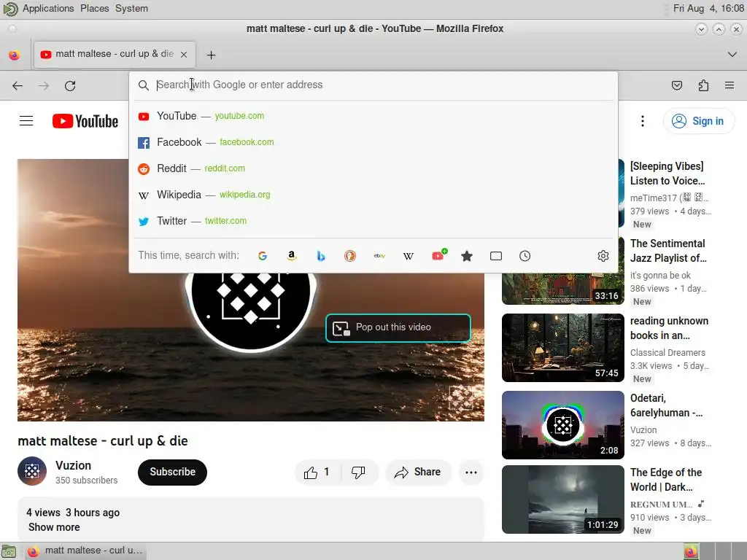Select Twitter suggestion in address dropdown
This screenshot has width=747, height=560.
point(373,221)
